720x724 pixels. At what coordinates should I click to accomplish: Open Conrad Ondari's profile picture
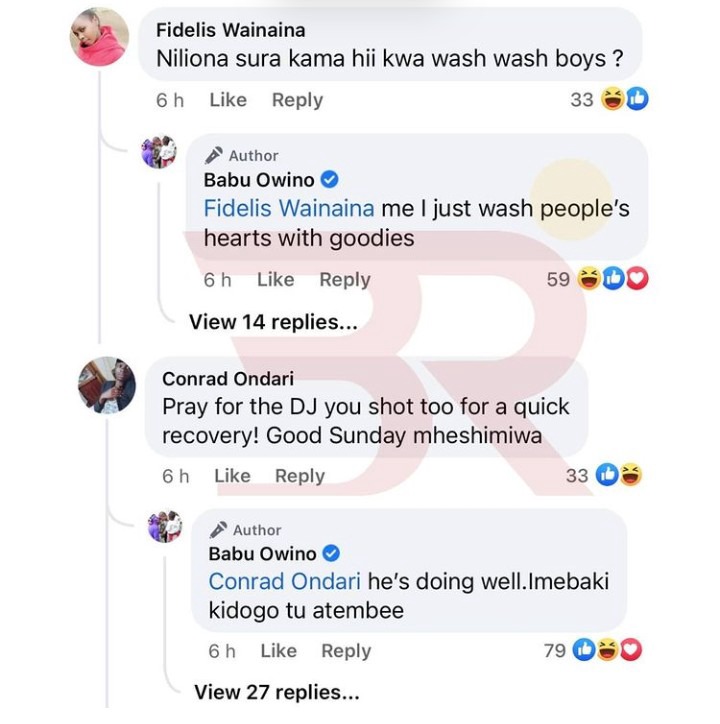(x=107, y=385)
